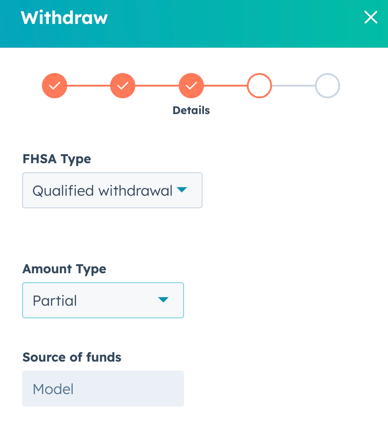388x422 pixels.
Task: Jump to the fourth step with orange outline
Action: [259, 86]
